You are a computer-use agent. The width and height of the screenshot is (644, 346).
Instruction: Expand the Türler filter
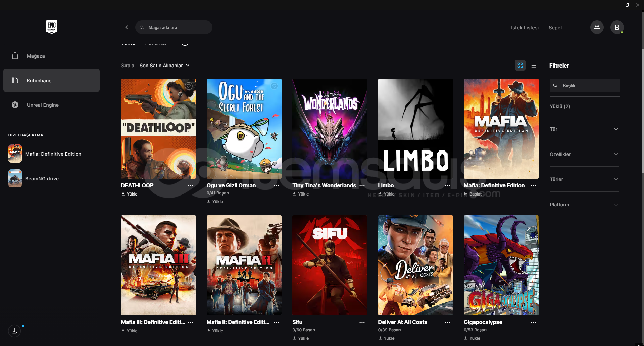pos(584,179)
